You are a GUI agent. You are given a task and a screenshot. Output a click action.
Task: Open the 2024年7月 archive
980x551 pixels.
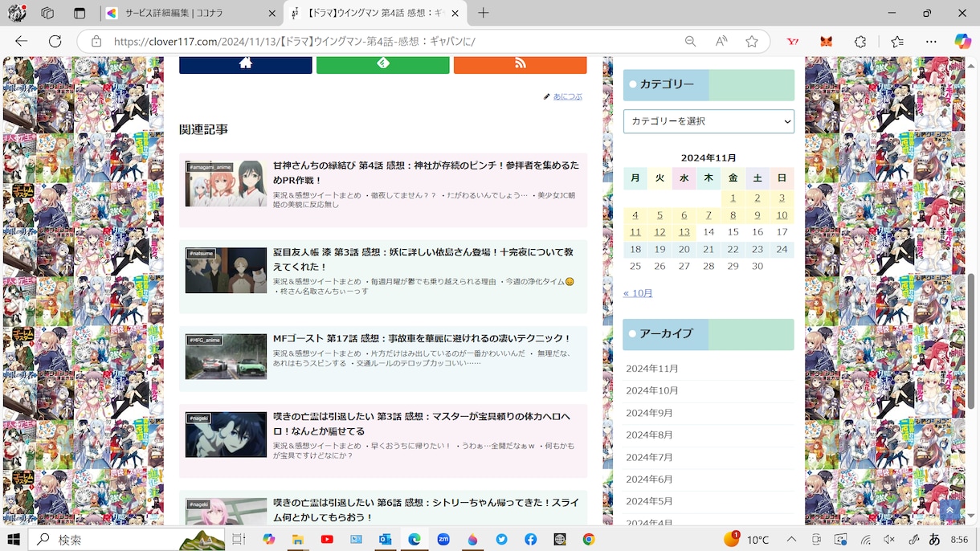(649, 457)
